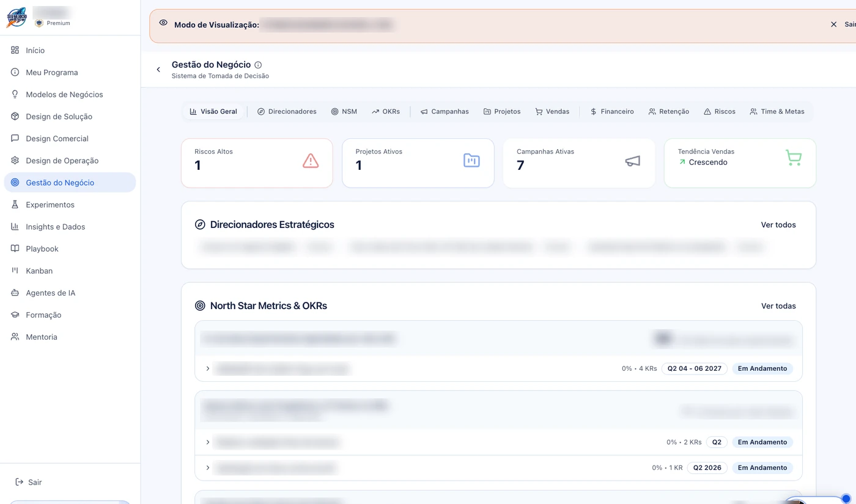Switch to the Projetos tab
Screen dimensions: 856x504
coord(502,112)
